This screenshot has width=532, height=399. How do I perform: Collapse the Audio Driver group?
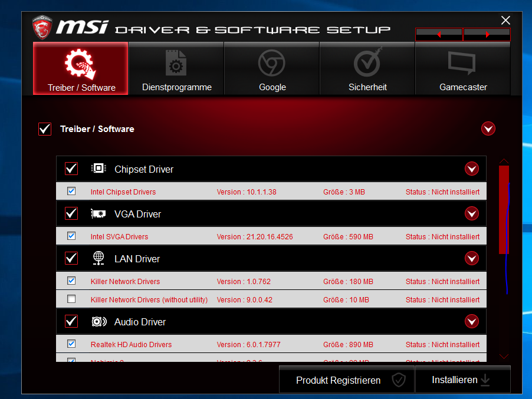click(x=472, y=321)
